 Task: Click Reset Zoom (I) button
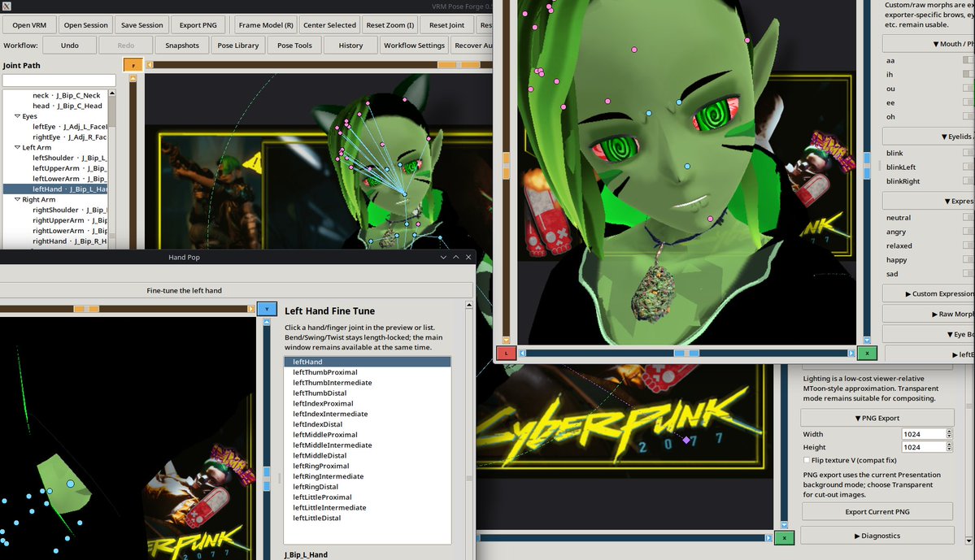[390, 25]
